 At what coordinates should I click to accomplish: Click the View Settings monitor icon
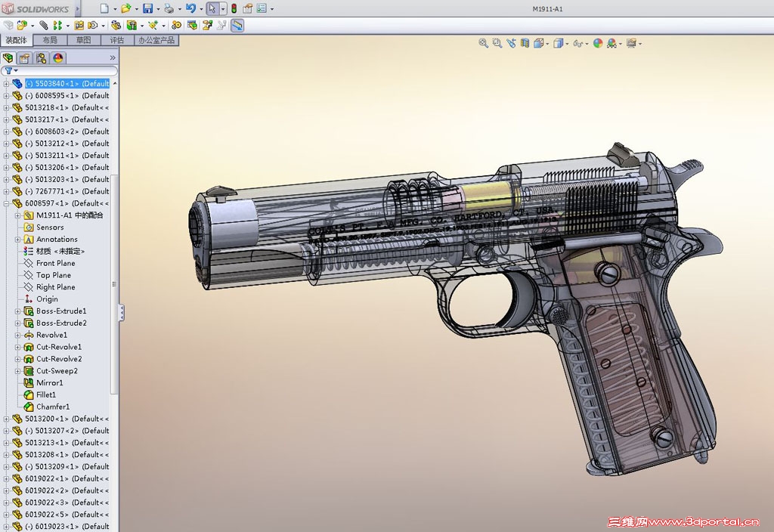pyautogui.click(x=631, y=43)
